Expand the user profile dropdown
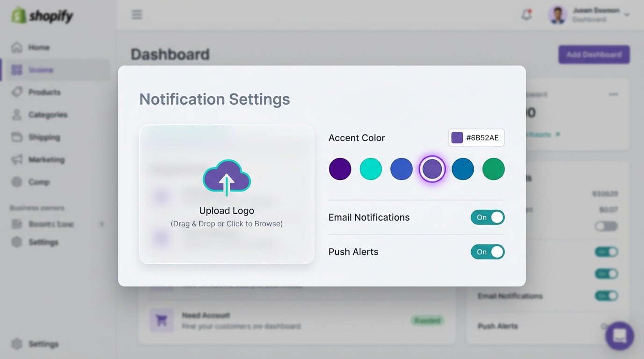The height and width of the screenshot is (359, 644). point(627,14)
